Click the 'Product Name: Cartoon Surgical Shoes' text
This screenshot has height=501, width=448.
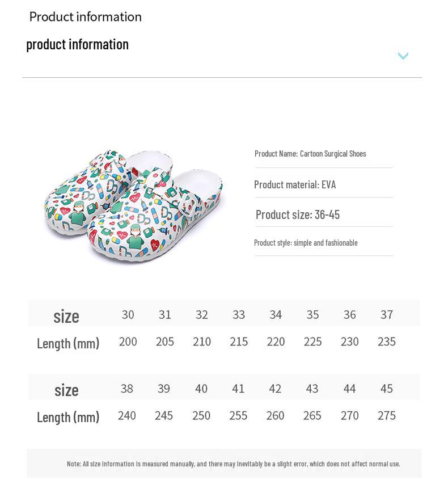(310, 154)
